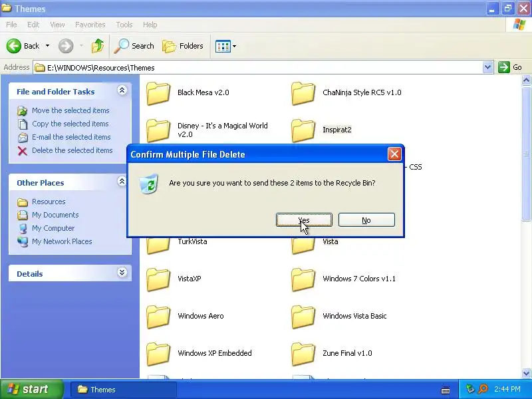Click E-mail the selected items link
This screenshot has height=399, width=532.
click(x=71, y=137)
